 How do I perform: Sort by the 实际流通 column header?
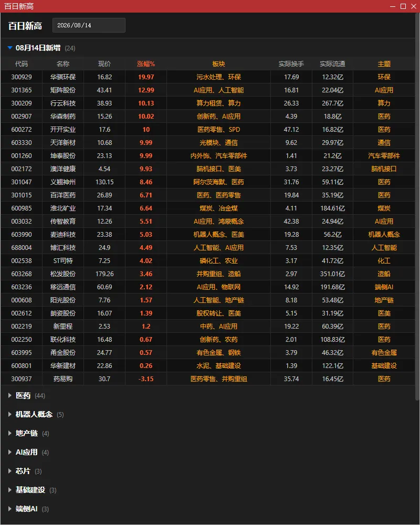pyautogui.click(x=332, y=64)
